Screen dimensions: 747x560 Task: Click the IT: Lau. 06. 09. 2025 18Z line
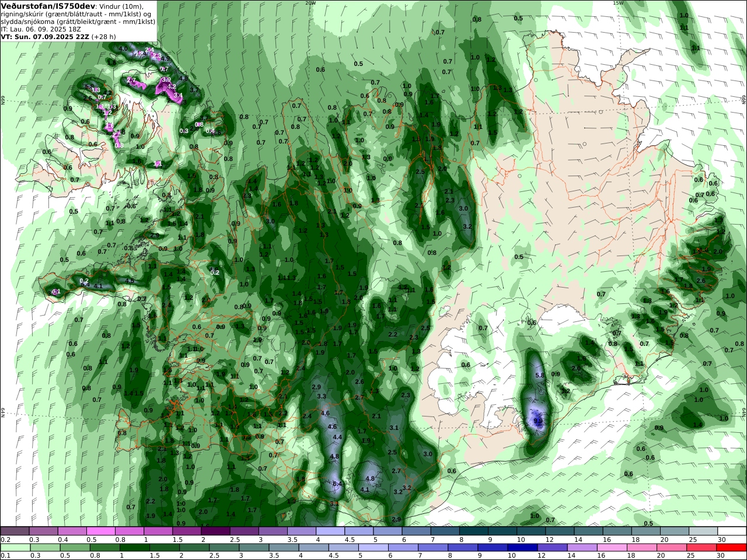pyautogui.click(x=41, y=29)
